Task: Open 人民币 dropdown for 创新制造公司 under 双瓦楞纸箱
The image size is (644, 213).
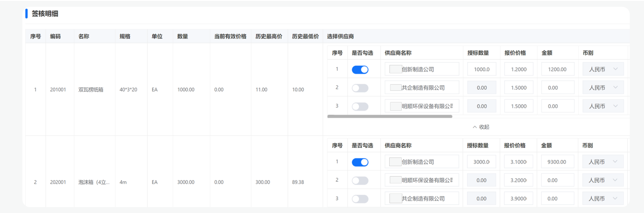Action: click(x=603, y=69)
